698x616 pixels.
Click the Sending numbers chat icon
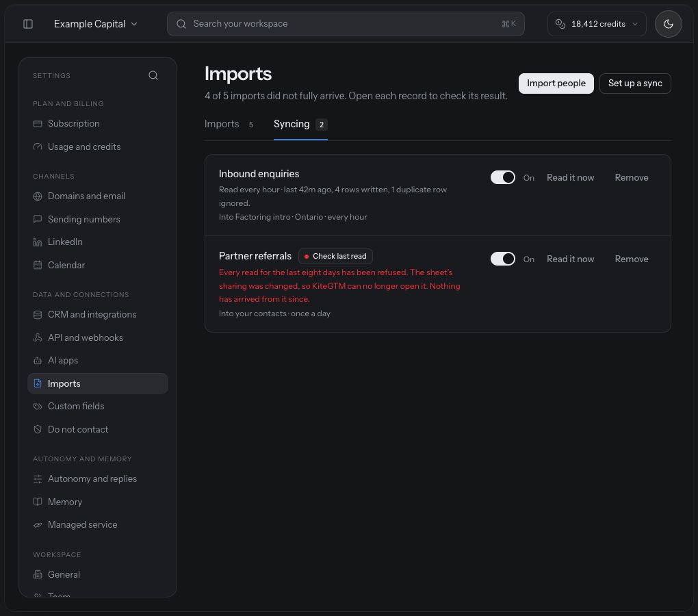click(38, 219)
